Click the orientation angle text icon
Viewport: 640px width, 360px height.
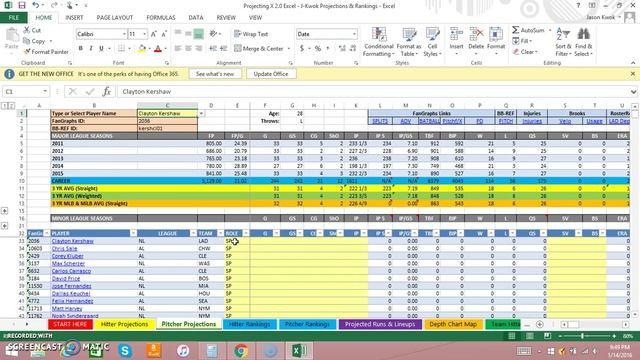click(213, 34)
